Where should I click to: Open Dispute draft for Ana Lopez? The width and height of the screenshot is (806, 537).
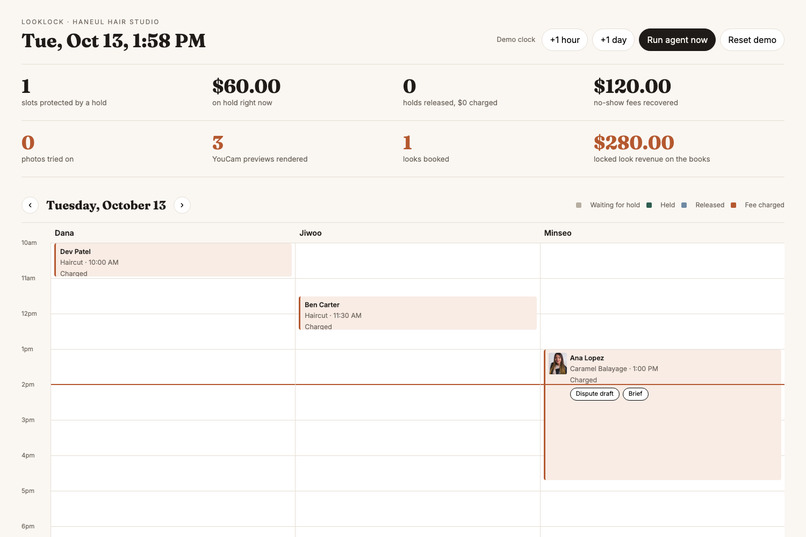click(594, 394)
